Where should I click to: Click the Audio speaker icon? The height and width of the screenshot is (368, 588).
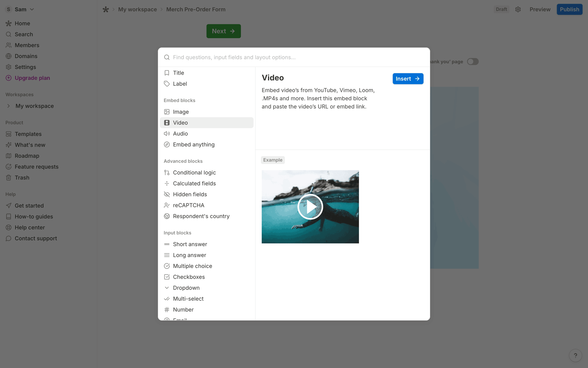(x=167, y=134)
